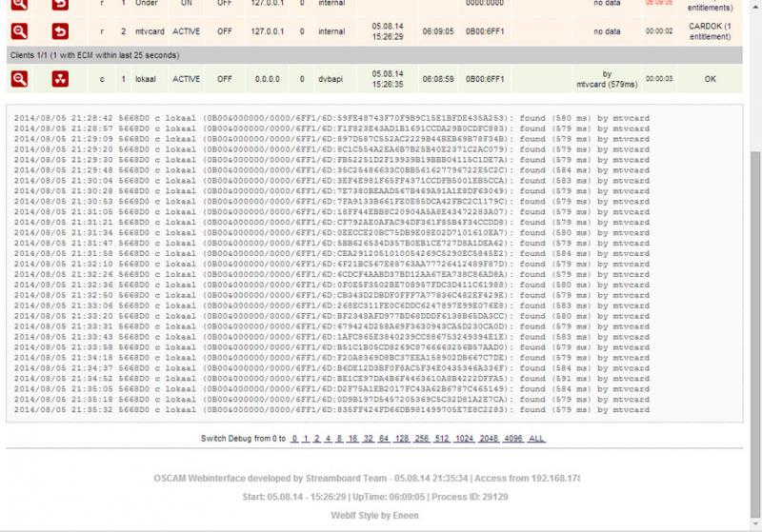Switch debug level to 16
This screenshot has width=762, height=532.
[x=352, y=439]
